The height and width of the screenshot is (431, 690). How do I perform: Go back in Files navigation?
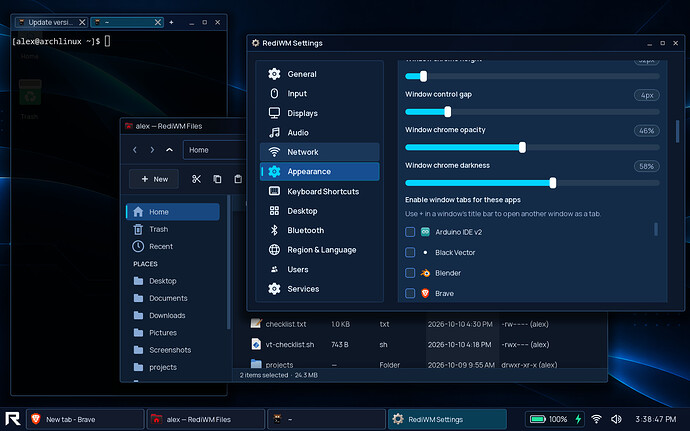pyautogui.click(x=135, y=150)
